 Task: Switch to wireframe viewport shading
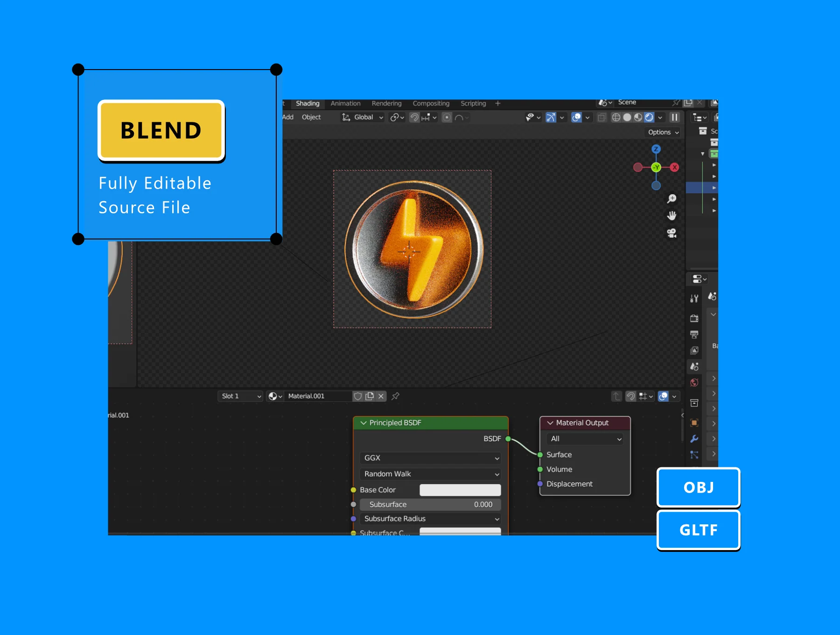coord(616,117)
